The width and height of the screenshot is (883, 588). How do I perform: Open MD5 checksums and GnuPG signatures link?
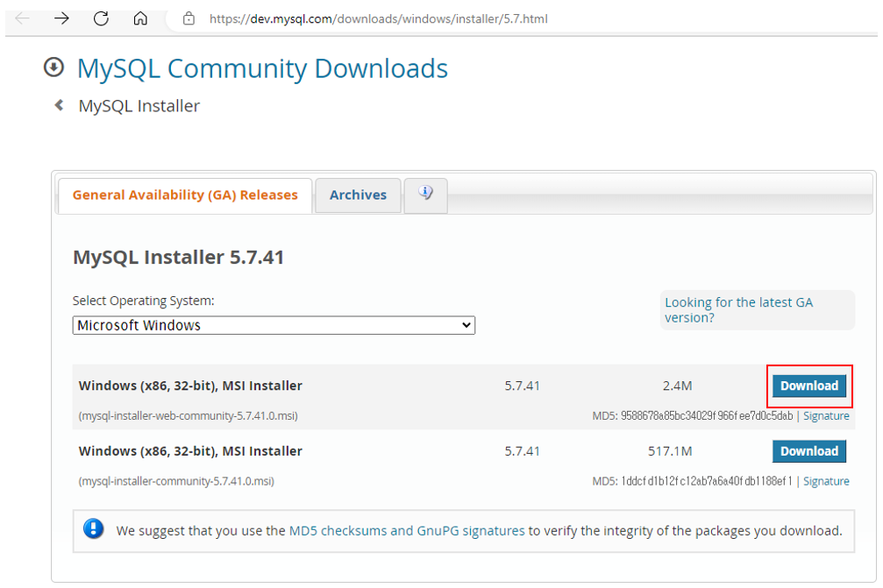point(407,531)
